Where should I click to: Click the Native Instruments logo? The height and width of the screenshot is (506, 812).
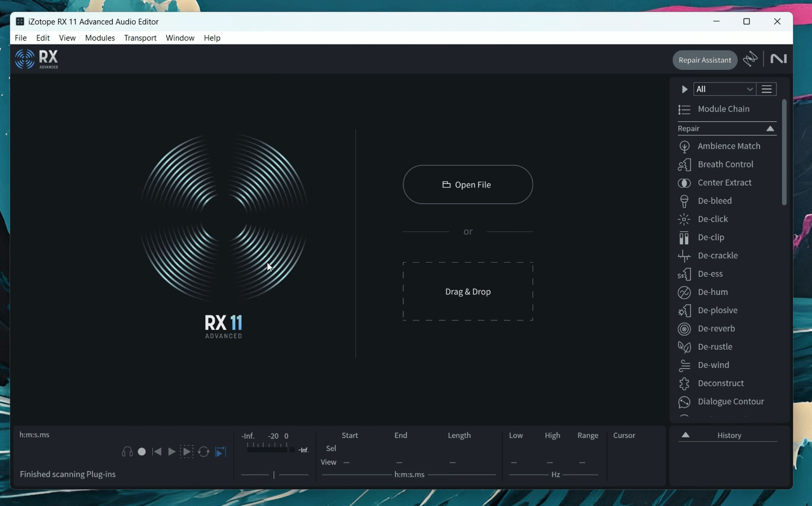point(778,59)
